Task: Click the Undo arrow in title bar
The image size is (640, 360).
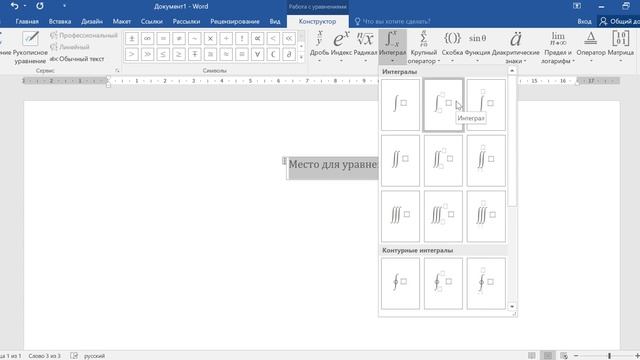Action: [x=14, y=6]
